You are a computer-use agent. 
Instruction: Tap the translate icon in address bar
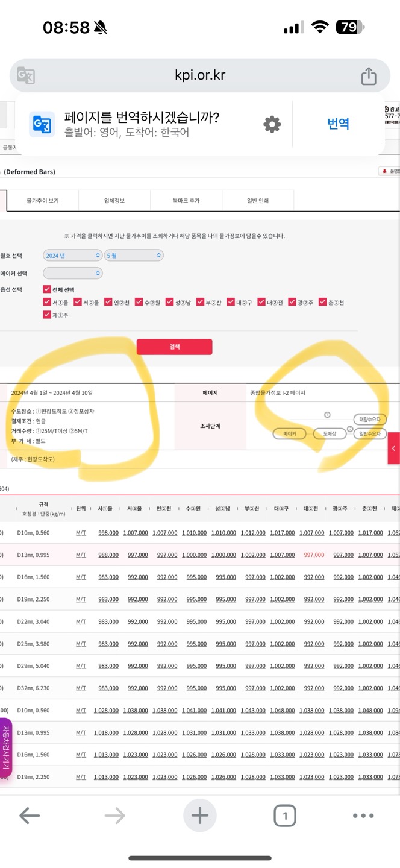26,76
